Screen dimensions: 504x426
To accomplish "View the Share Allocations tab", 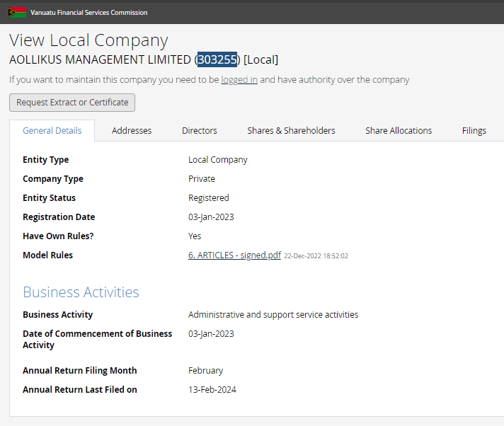I will click(x=399, y=130).
